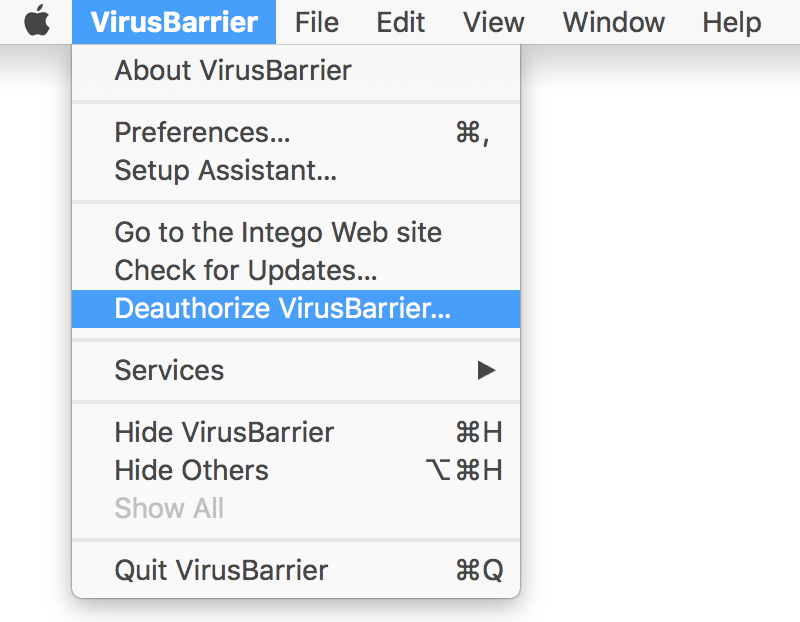The height and width of the screenshot is (622, 800).
Task: Open the Window menu
Action: click(613, 22)
